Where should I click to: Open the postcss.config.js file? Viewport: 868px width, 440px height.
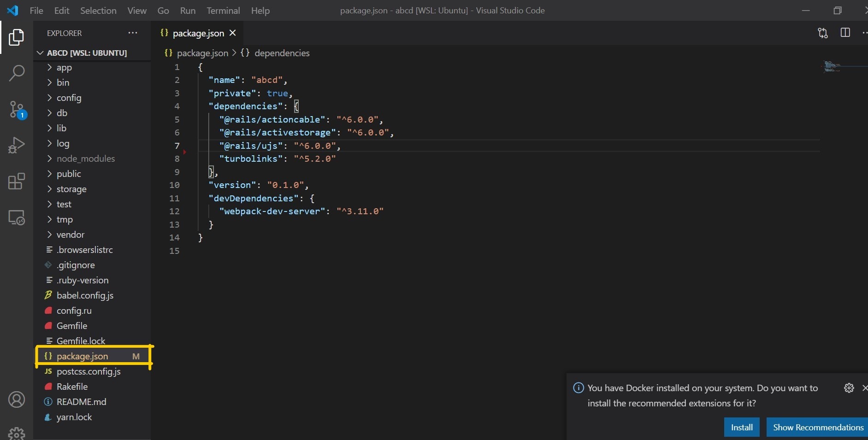click(x=92, y=371)
